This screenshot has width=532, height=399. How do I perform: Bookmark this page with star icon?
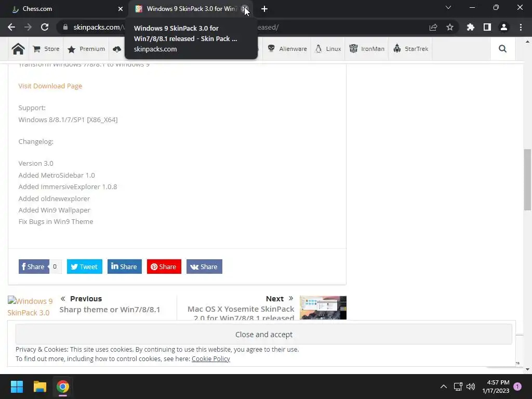point(450,27)
